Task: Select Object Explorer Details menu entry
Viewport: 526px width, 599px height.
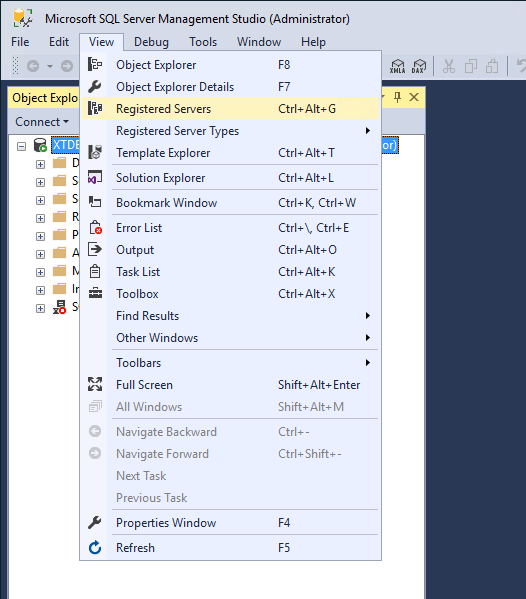Action: (x=230, y=87)
